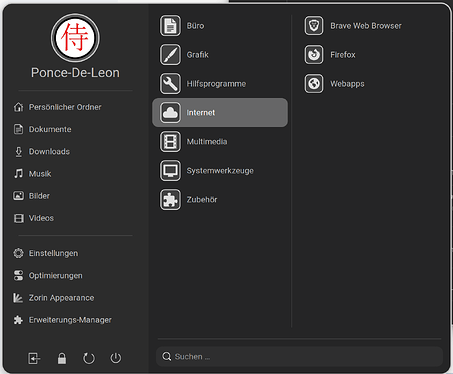Viewport: 453px width, 374px height.
Task: Click the Musik note icon
Action: point(19,174)
